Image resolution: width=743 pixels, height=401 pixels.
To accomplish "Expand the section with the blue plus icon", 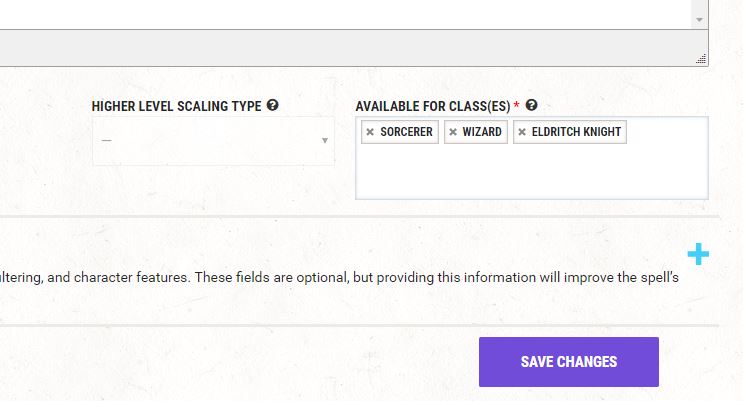I will pos(698,255).
